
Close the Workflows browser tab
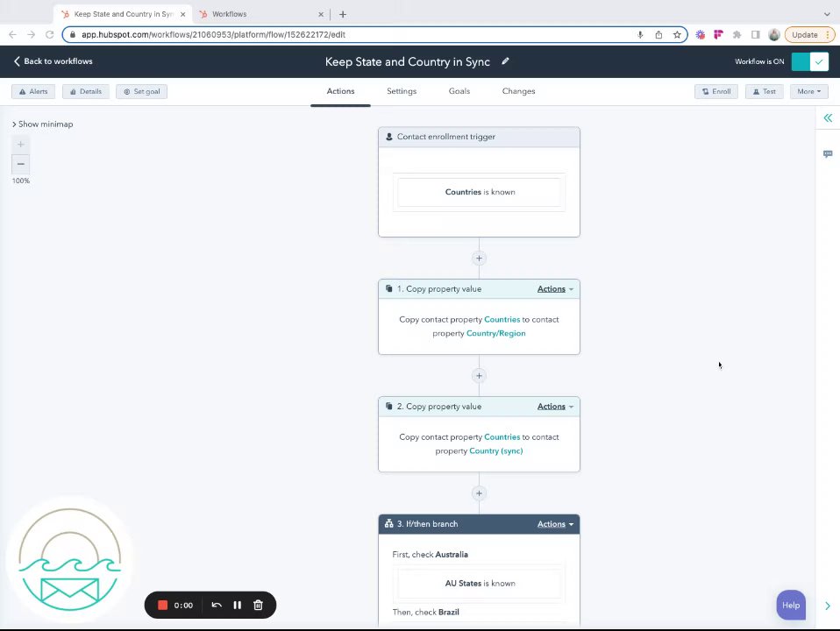(321, 15)
